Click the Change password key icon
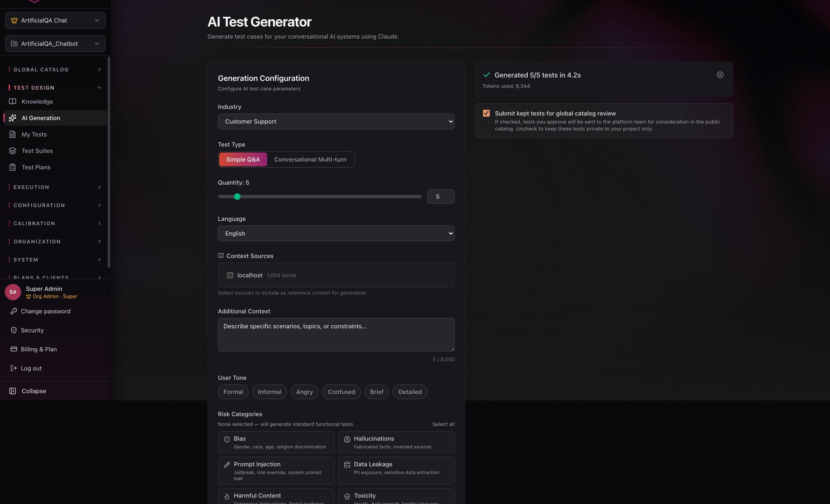The height and width of the screenshot is (504, 830). (14, 311)
